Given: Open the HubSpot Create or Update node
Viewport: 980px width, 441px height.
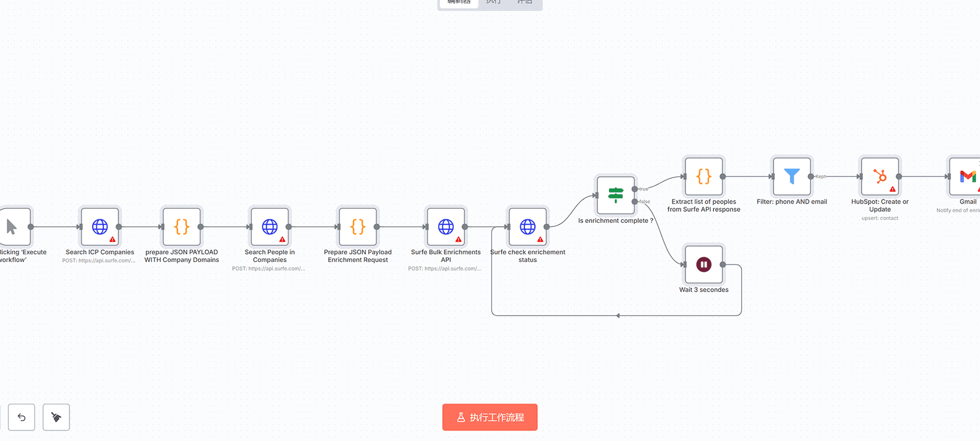Looking at the screenshot, I should tap(880, 176).
